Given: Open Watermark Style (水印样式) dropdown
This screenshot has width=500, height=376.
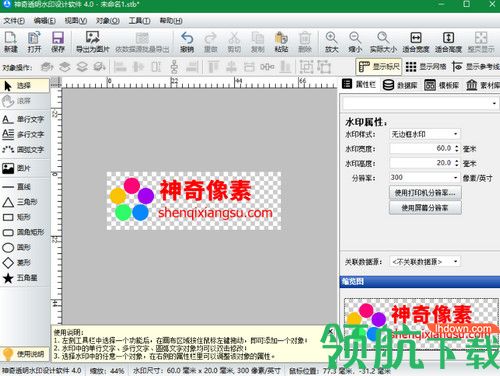Looking at the screenshot, I should click(425, 134).
